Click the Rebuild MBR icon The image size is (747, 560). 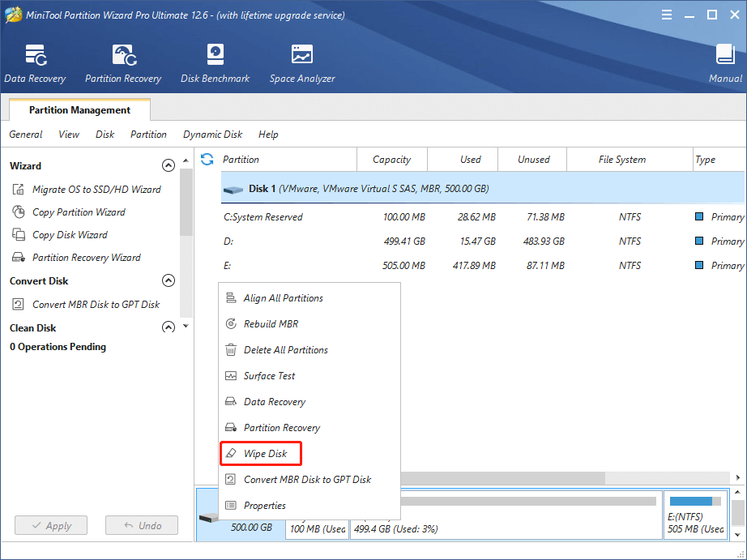231,323
